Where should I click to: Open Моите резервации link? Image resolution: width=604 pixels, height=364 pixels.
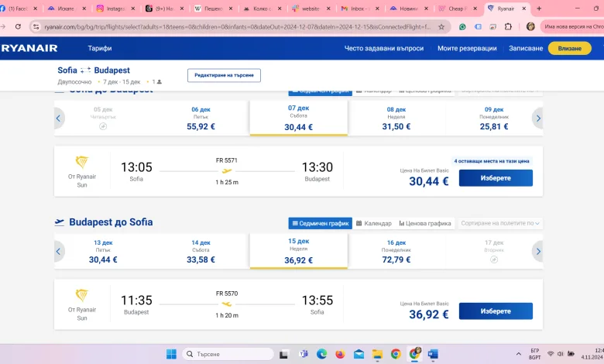[467, 48]
